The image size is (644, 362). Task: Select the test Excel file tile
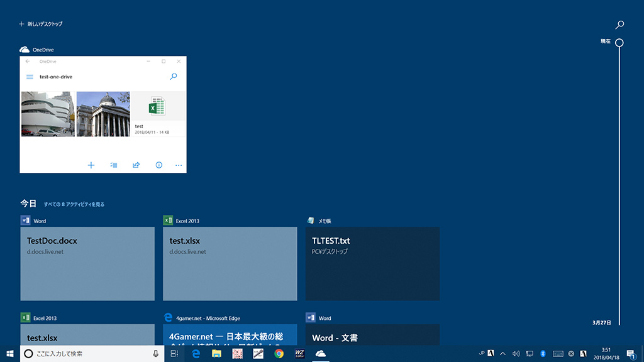[158, 114]
